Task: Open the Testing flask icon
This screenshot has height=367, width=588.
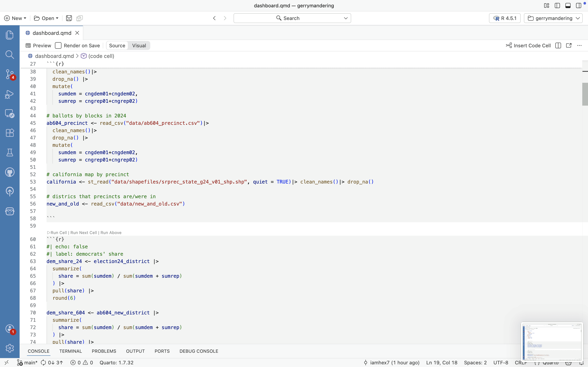Action: point(9,153)
